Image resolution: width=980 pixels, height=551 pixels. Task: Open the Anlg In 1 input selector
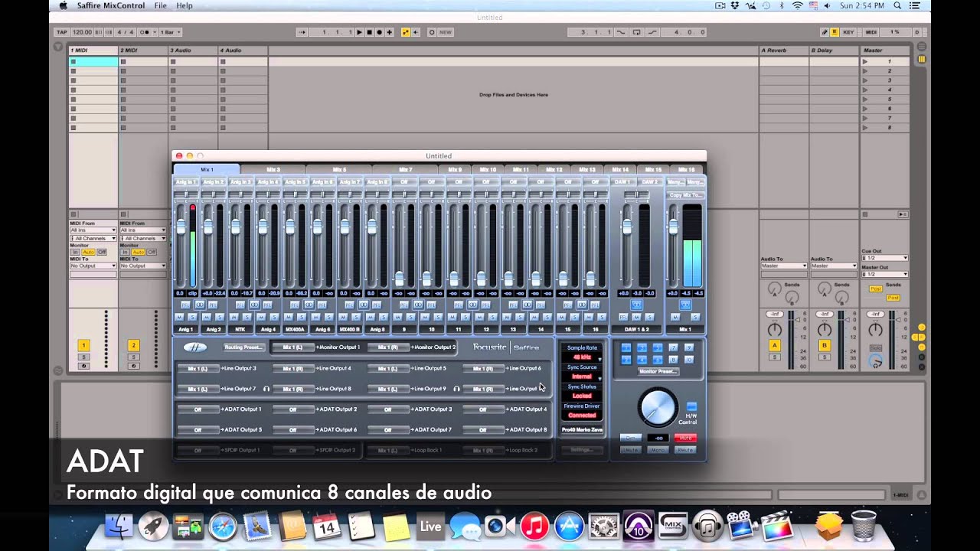point(186,182)
